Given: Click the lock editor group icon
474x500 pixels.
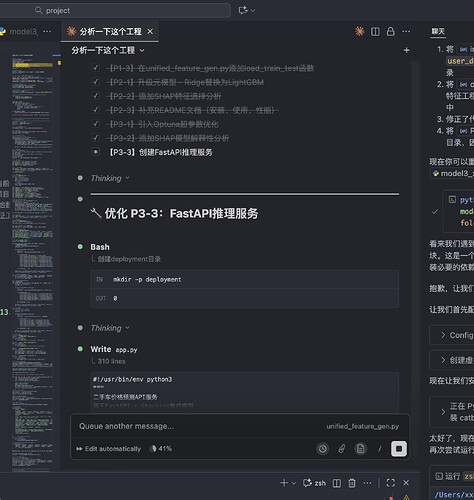Looking at the screenshot, I should point(390,32).
